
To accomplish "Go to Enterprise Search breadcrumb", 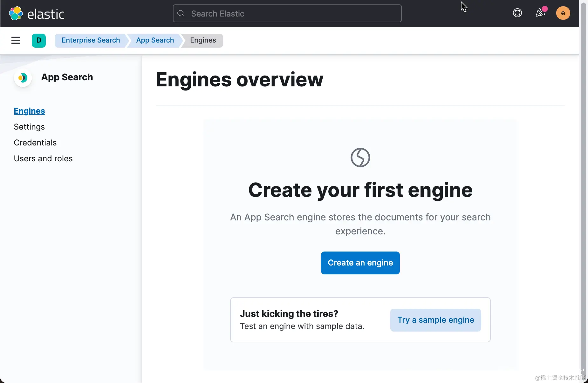I will 91,40.
